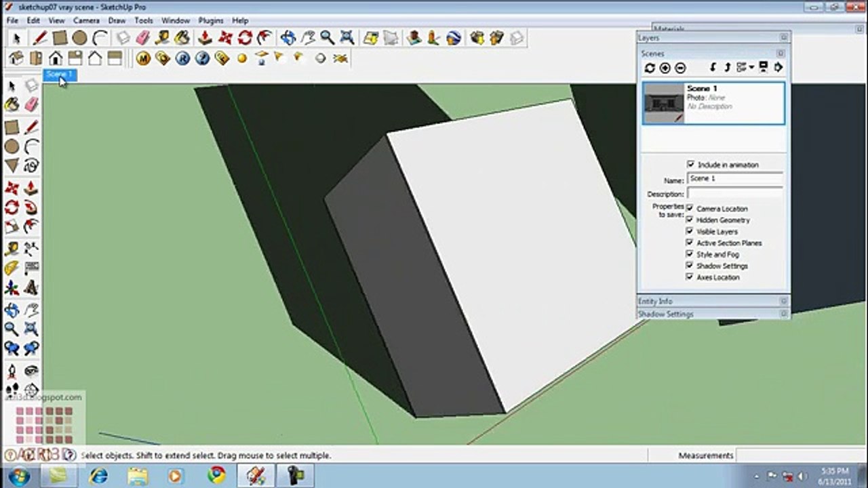This screenshot has width=868, height=488.
Task: Select the Circle tool in top toolbar
Action: (x=79, y=38)
